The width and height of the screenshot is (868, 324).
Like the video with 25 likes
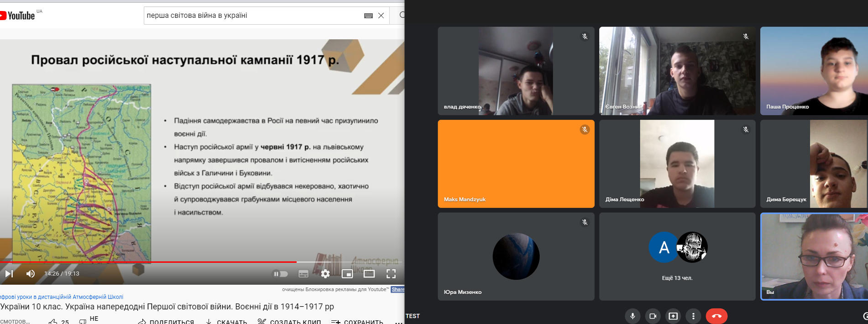(x=58, y=321)
